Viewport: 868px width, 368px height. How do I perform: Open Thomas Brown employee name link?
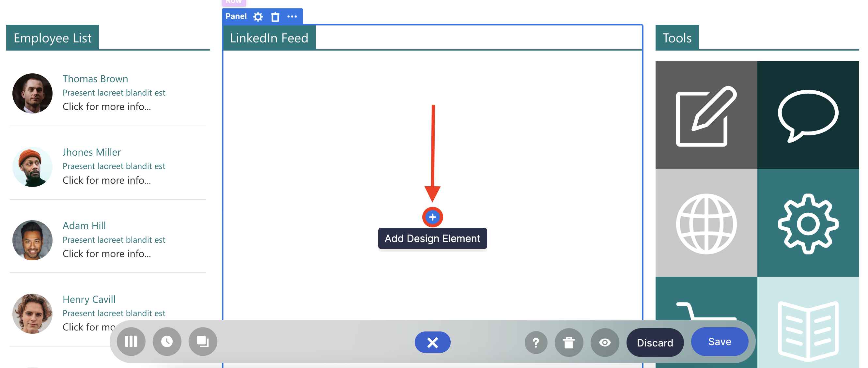(95, 79)
